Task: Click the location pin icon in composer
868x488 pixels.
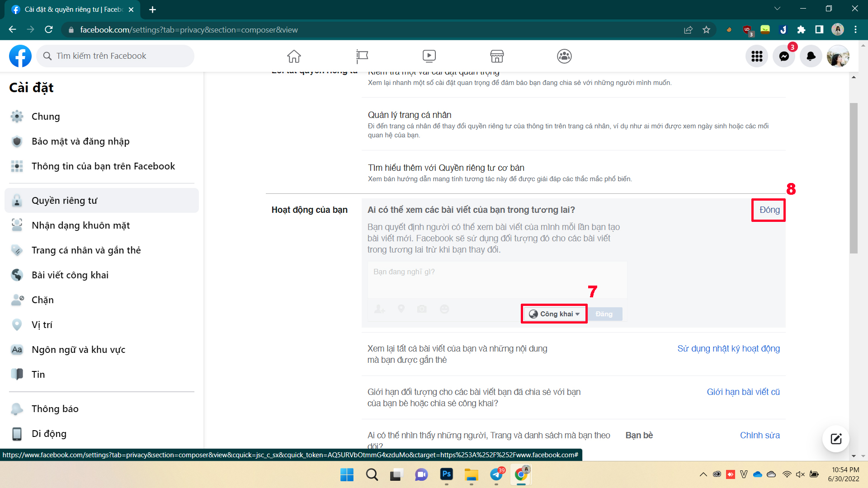Action: [401, 309]
